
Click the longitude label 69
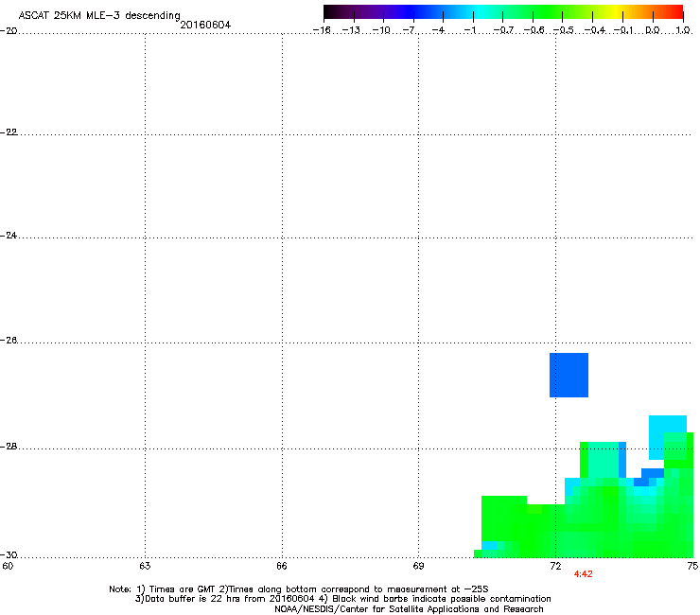pyautogui.click(x=418, y=567)
